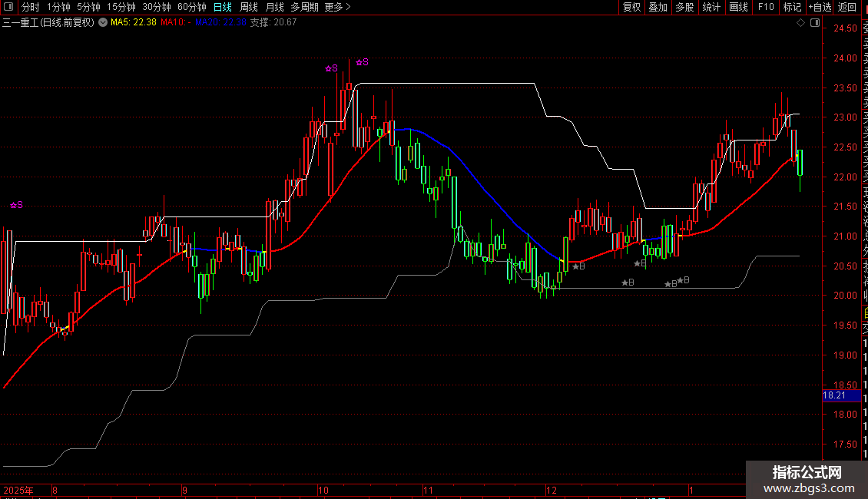Switch to 周线 weekly chart
This screenshot has width=868, height=499.
point(249,7)
